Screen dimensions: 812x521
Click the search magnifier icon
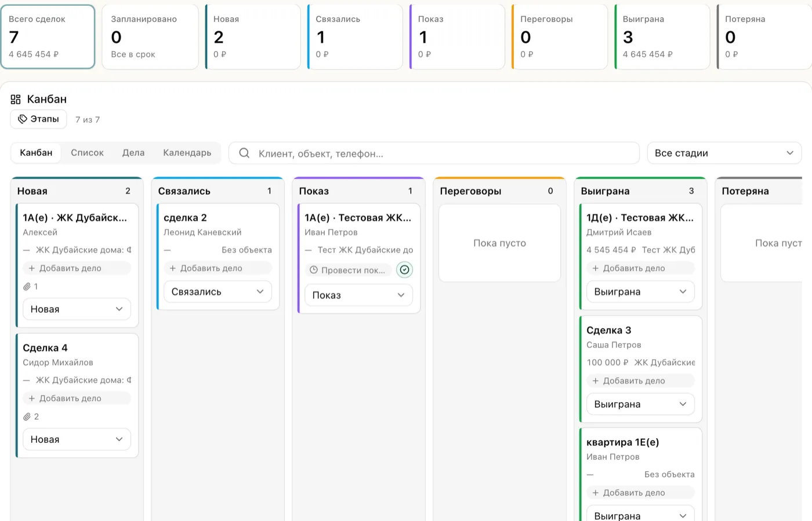pos(244,153)
